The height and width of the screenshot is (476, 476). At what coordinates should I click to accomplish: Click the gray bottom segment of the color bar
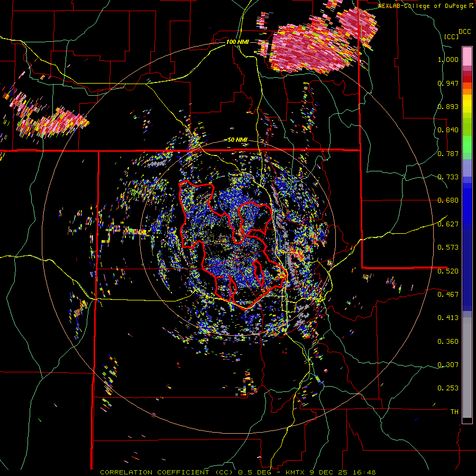[x=467, y=368]
